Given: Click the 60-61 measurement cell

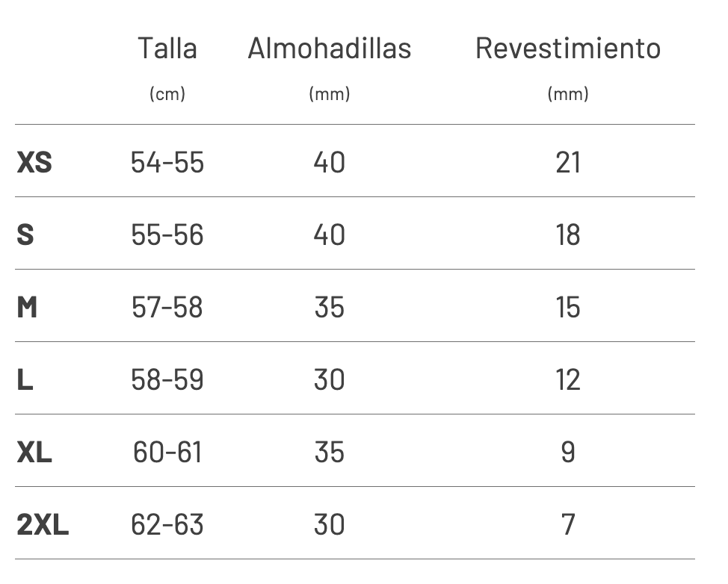Looking at the screenshot, I should click(167, 452).
